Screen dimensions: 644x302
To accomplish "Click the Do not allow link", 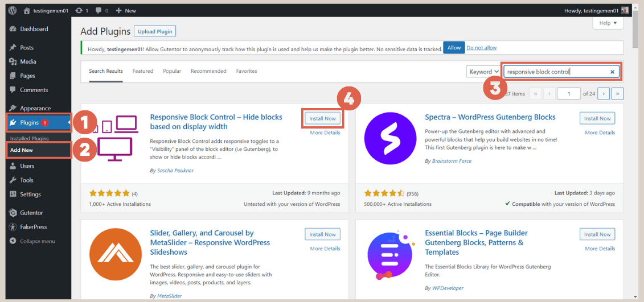I will click(x=481, y=48).
